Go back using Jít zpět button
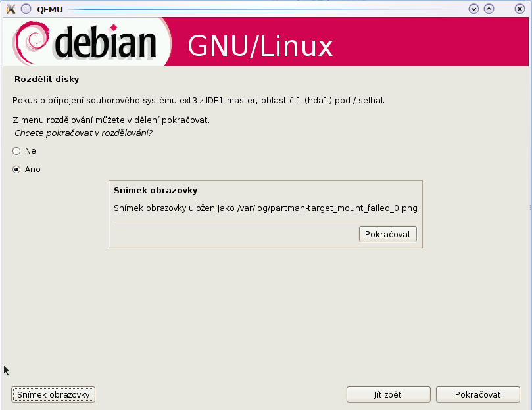The height and width of the screenshot is (410, 532). pyautogui.click(x=389, y=395)
